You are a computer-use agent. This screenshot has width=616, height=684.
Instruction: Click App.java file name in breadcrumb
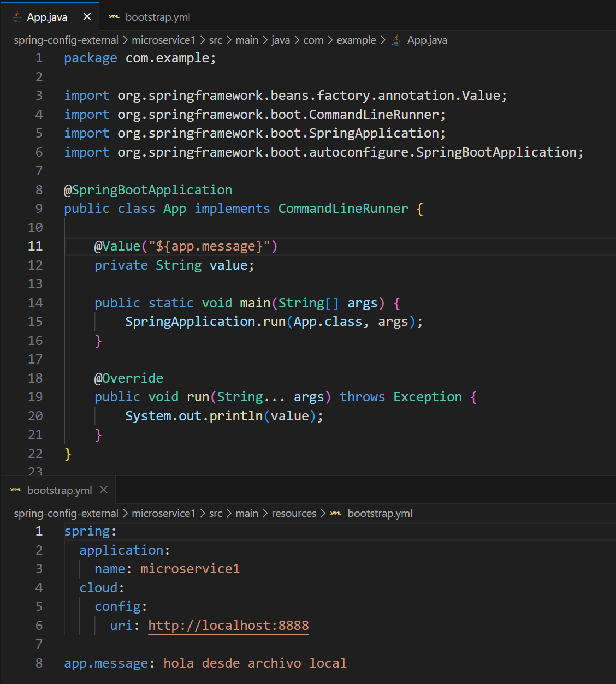point(427,40)
